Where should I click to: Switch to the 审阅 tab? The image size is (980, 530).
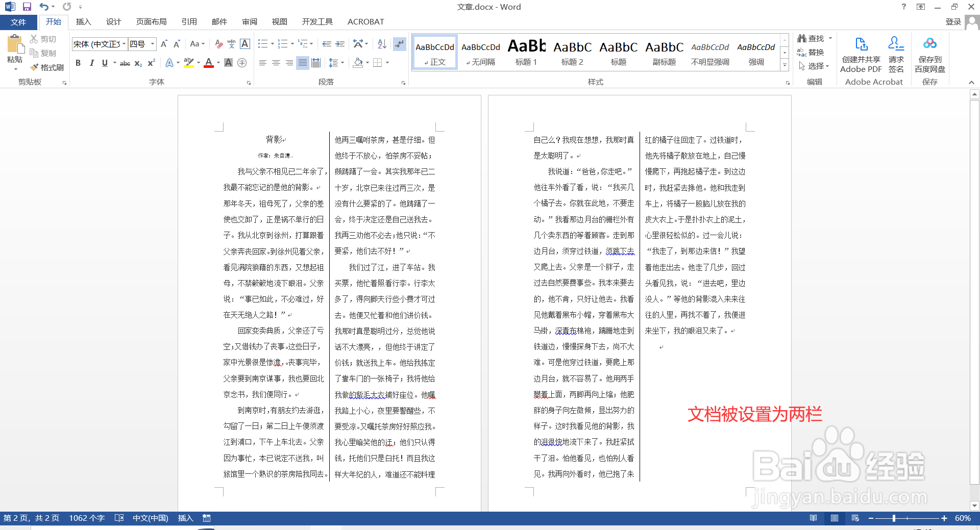pyautogui.click(x=250, y=22)
